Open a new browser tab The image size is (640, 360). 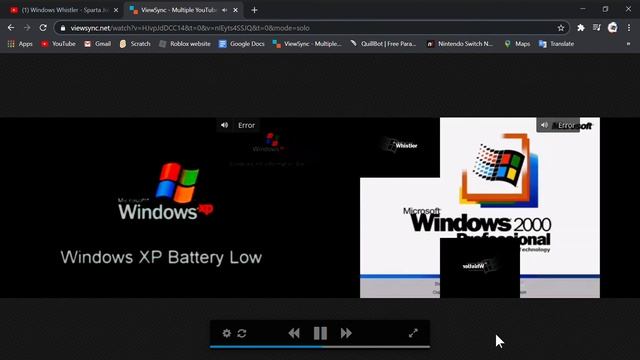coord(254,10)
